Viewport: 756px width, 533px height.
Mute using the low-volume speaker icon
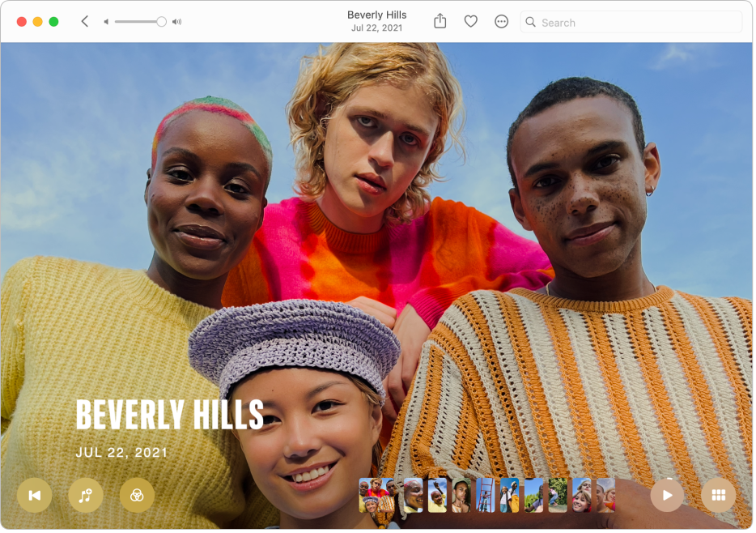click(x=106, y=22)
